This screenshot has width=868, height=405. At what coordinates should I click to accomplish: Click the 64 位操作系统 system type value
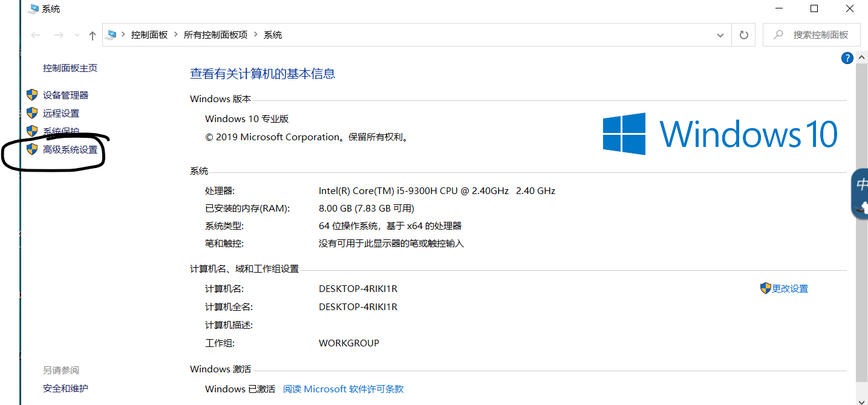[x=390, y=226]
